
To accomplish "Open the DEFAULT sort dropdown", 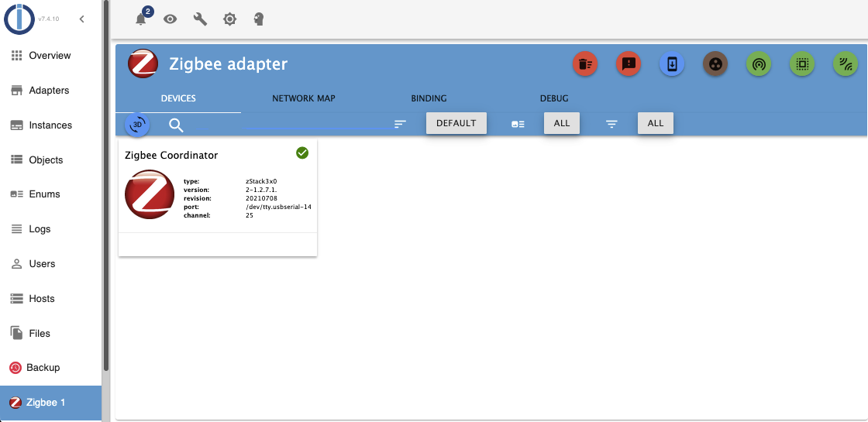I will [456, 123].
